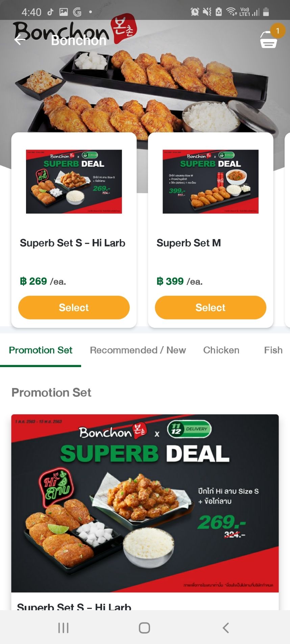This screenshot has width=290, height=644.
Task: Tap the Wi-Fi status icon
Action: (232, 12)
